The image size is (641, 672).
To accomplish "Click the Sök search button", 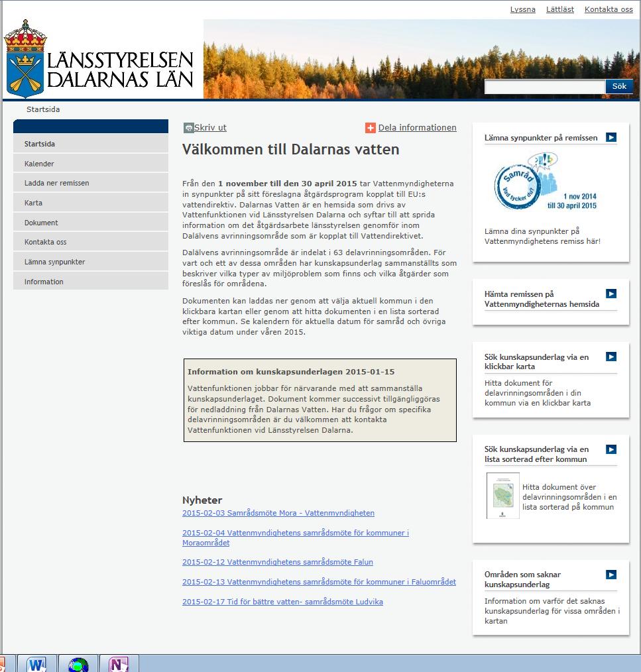I will [619, 86].
